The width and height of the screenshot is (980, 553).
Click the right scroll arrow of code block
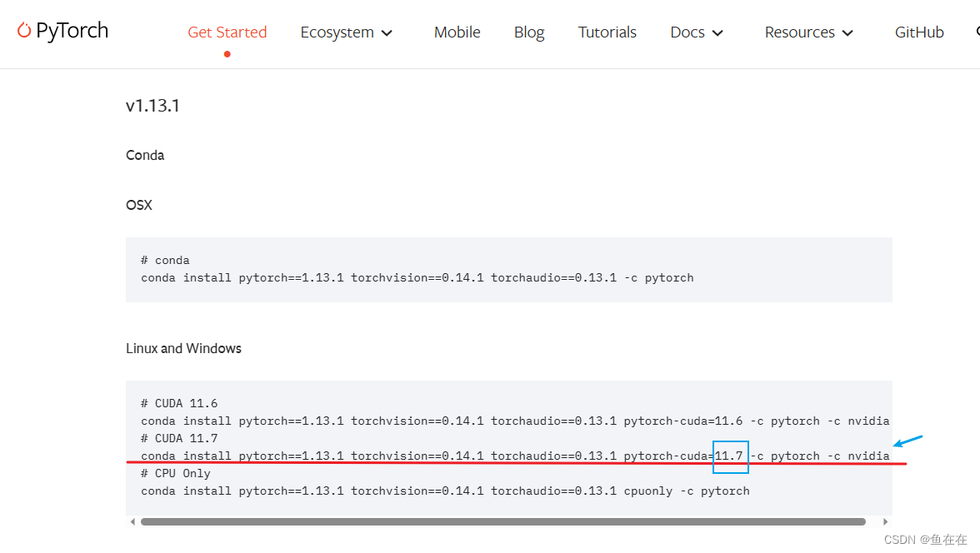[x=885, y=521]
